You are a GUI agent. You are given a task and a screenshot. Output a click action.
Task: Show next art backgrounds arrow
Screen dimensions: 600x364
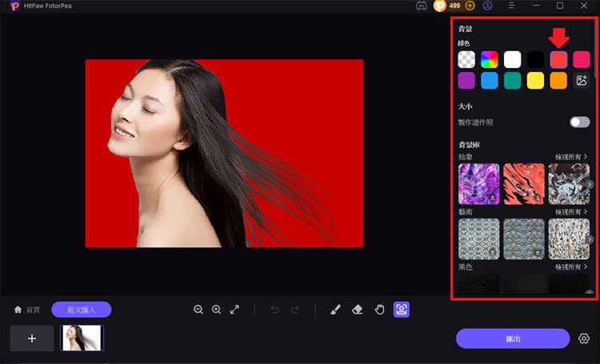(x=590, y=240)
